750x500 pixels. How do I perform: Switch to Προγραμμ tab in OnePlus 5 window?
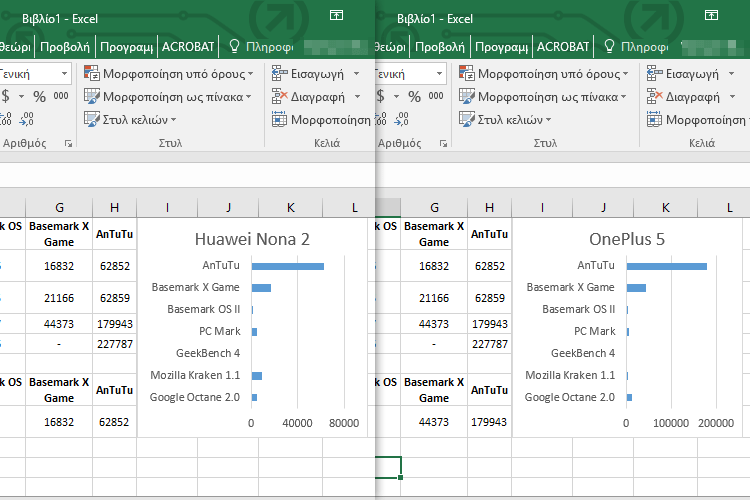click(501, 46)
